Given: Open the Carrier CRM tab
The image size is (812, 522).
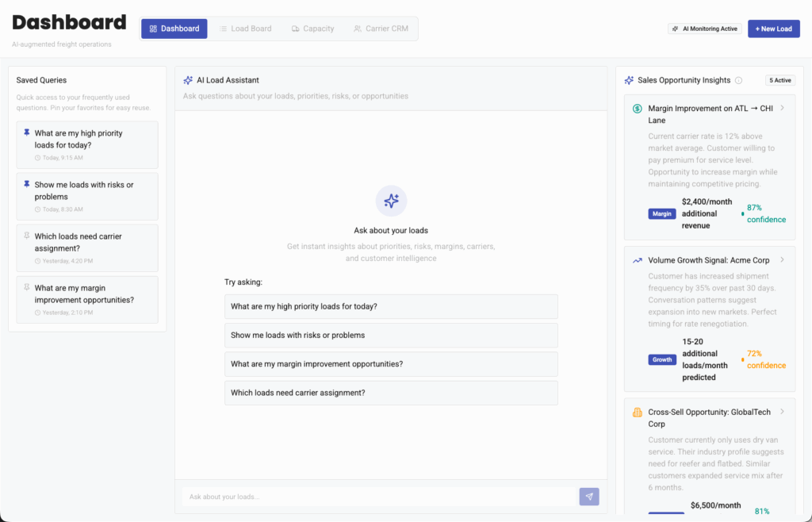Looking at the screenshot, I should click(381, 29).
